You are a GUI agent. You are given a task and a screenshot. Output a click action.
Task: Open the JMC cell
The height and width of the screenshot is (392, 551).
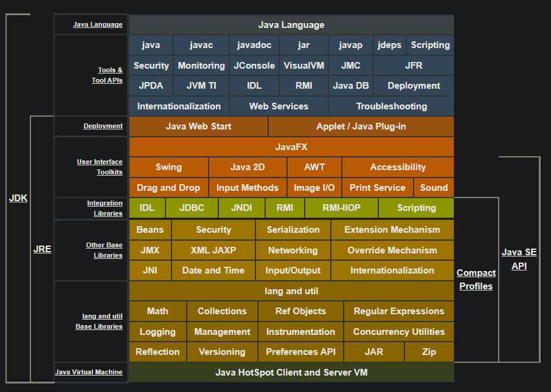point(351,66)
